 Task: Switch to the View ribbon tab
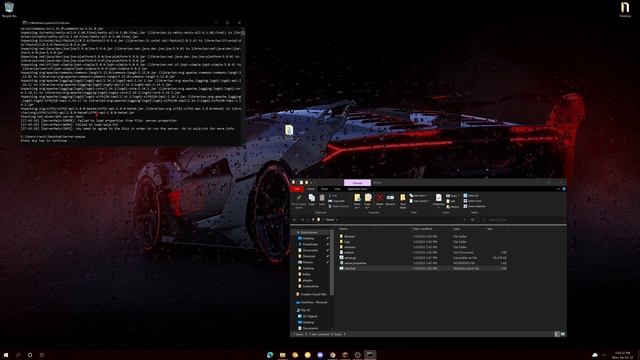click(337, 189)
